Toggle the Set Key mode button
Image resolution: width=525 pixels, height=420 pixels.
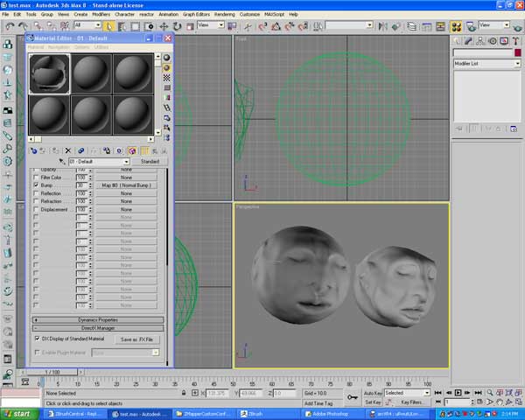coord(373,402)
